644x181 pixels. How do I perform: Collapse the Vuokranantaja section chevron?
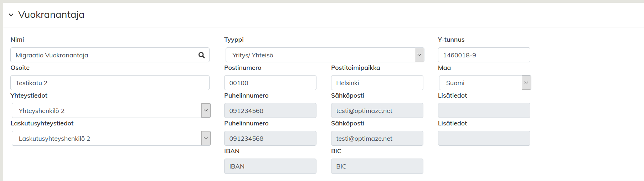(x=11, y=15)
